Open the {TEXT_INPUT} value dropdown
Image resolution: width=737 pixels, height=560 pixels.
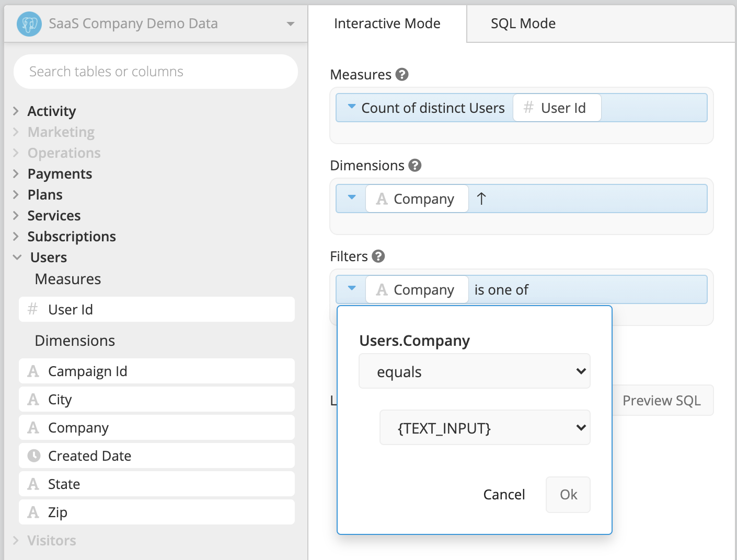point(485,427)
